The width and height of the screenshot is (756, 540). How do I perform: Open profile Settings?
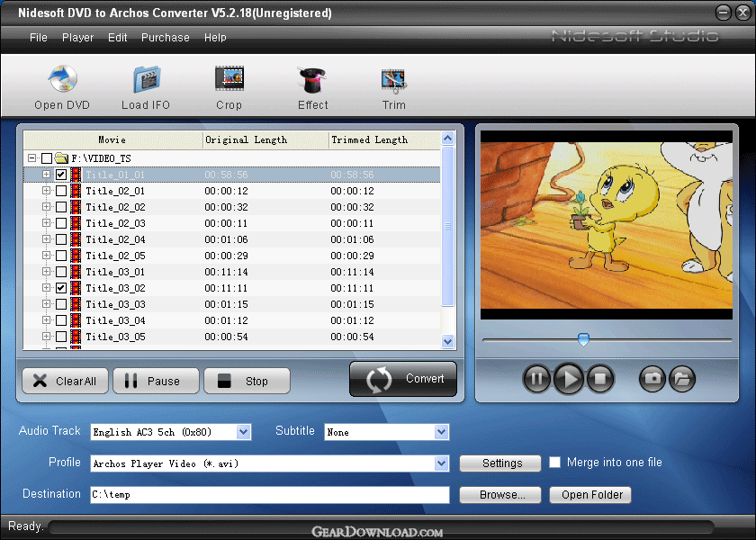[500, 463]
